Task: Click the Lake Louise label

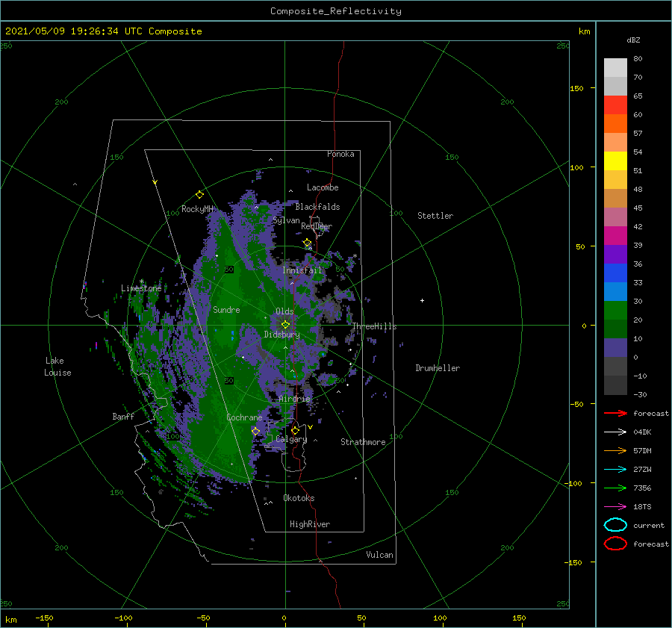Action: pos(57,367)
